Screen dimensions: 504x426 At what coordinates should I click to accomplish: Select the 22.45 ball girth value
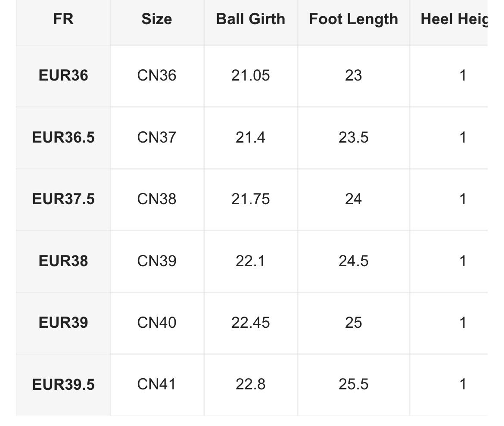[x=251, y=323]
